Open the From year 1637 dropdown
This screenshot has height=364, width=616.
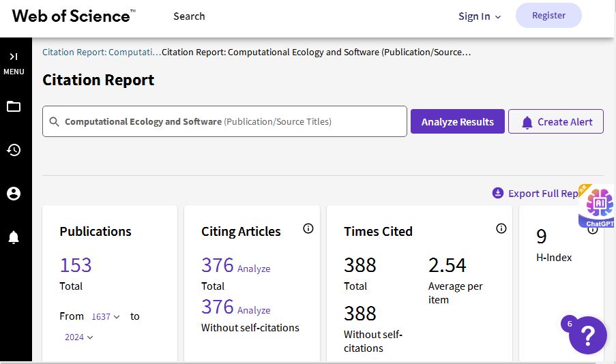point(105,316)
